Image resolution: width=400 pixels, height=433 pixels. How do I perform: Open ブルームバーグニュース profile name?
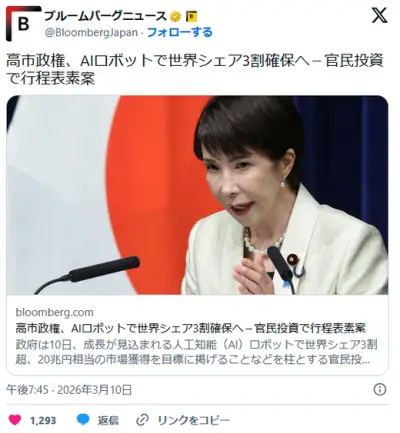[105, 16]
